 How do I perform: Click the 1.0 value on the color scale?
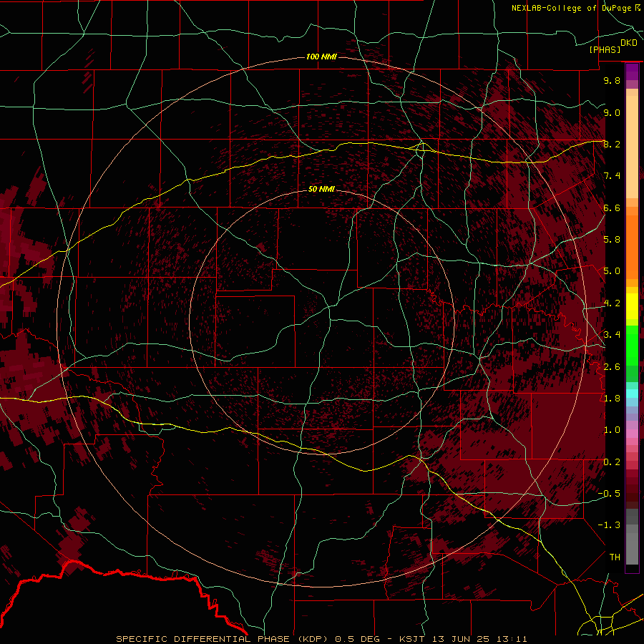(612, 430)
